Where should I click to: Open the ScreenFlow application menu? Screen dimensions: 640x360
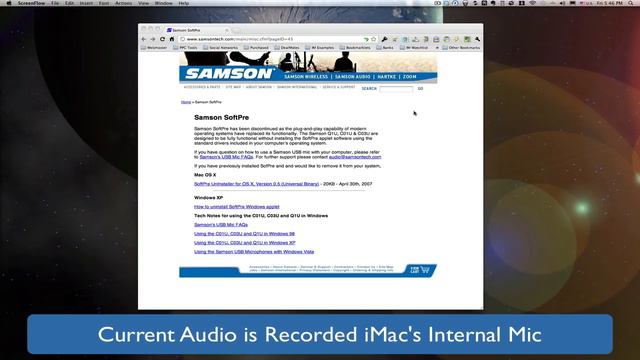coord(31,3)
